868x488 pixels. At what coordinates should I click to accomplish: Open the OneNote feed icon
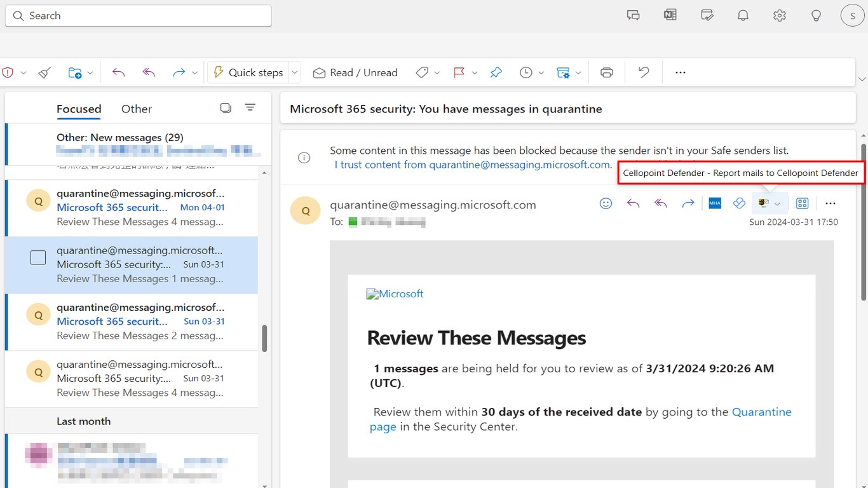pos(670,15)
